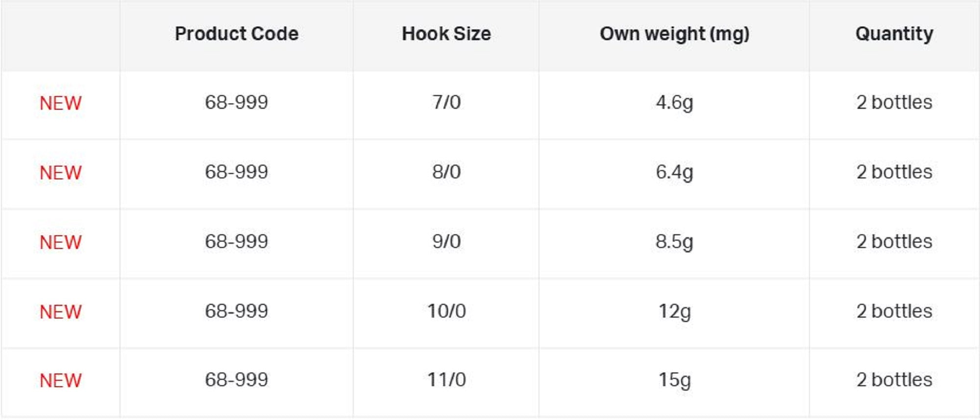Select "2 bottles" in the 9/0 row
Screen dimensions: 980x420
(894, 242)
